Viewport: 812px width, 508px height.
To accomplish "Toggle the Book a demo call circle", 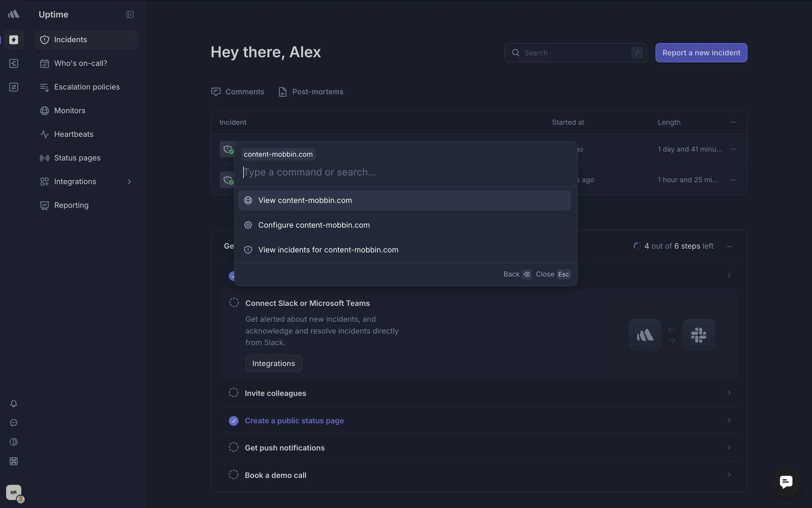I will [233, 475].
